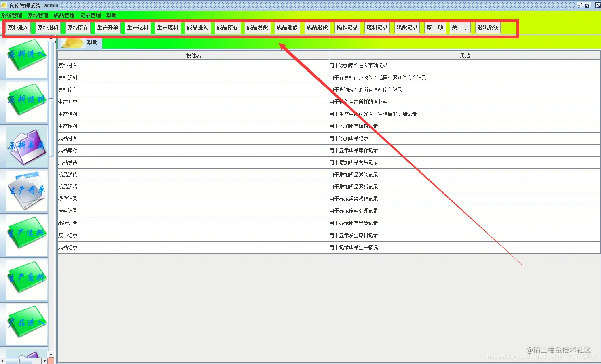This screenshot has height=364, width=601.
Task: Click the iconify window button in the title bar
Action: 580,5
